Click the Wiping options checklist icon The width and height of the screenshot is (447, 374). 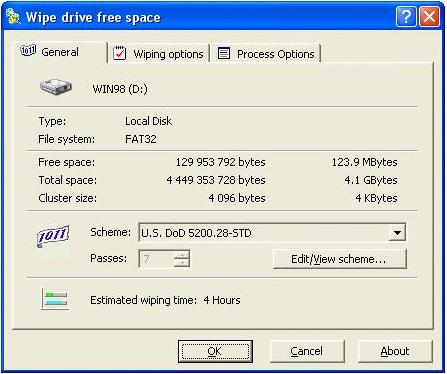pyautogui.click(x=119, y=53)
